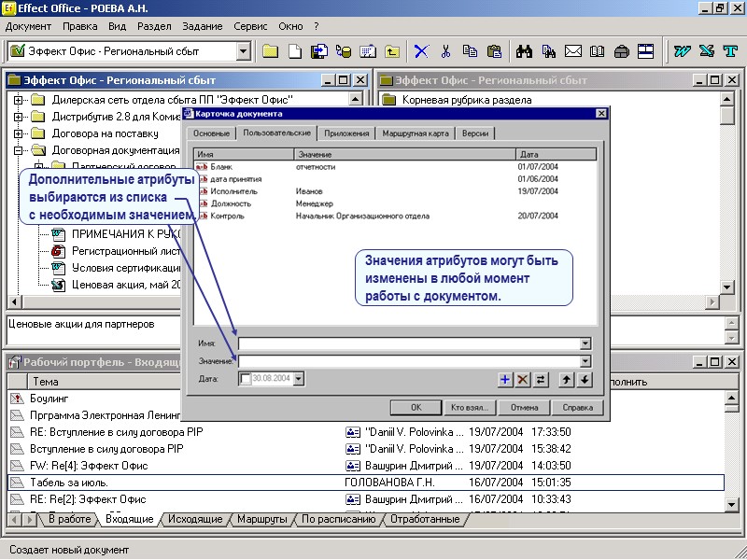Screen dimensions: 747x560
Task: Click the Имя input field
Action: pyautogui.click(x=415, y=343)
